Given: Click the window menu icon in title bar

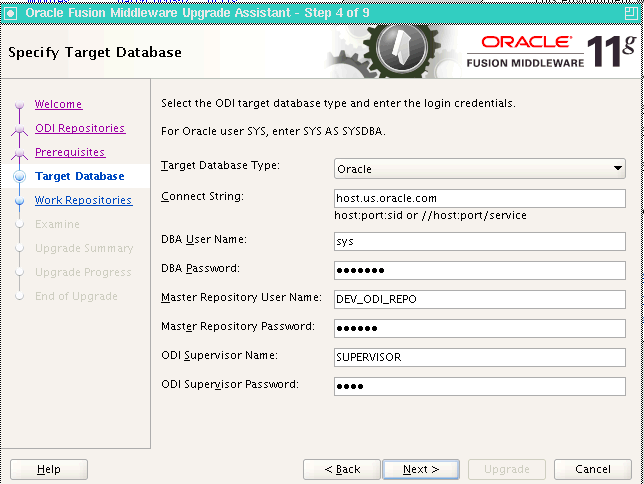Looking at the screenshot, I should pyautogui.click(x=10, y=14).
